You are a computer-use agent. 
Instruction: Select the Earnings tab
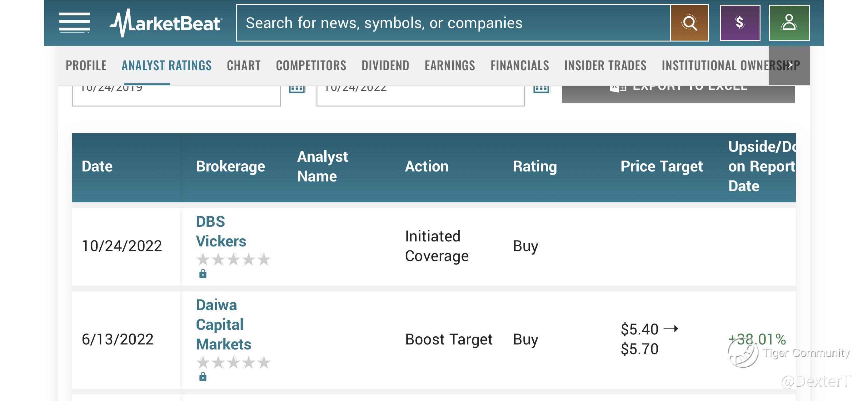(450, 65)
